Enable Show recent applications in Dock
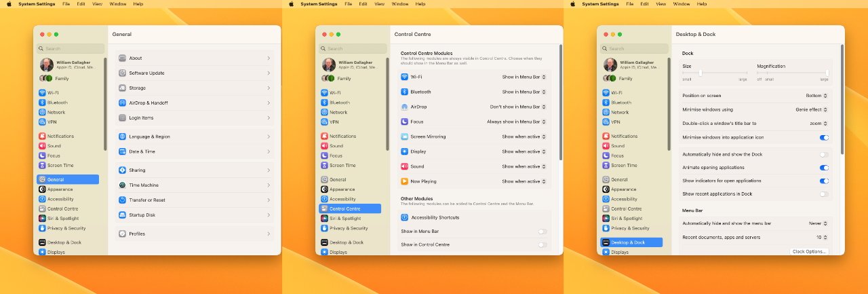The width and height of the screenshot is (868, 294). click(824, 194)
